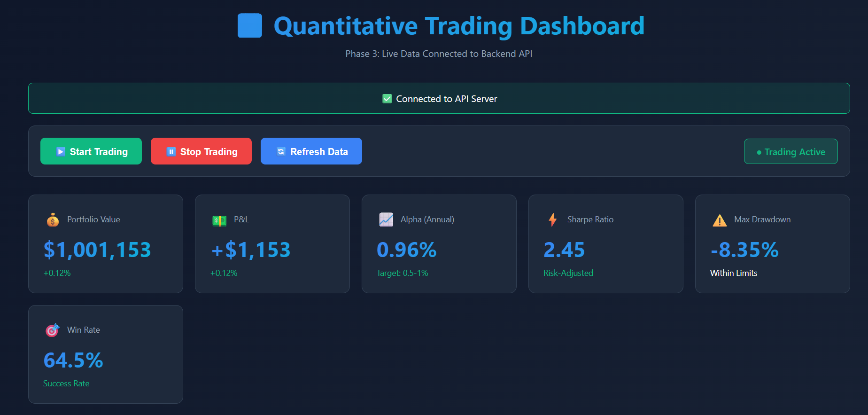Click the green checkmark connection icon

387,99
